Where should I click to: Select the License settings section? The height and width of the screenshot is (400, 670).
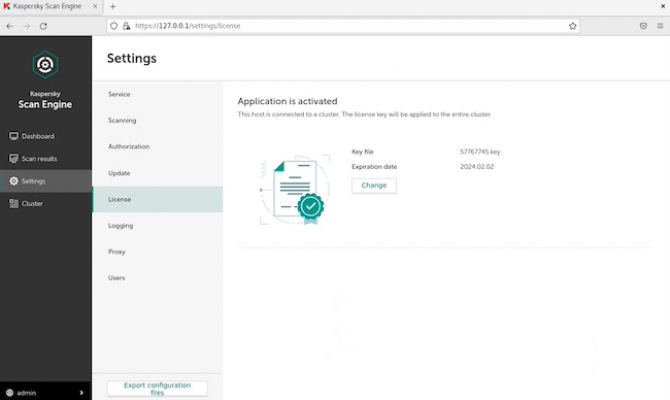click(157, 199)
